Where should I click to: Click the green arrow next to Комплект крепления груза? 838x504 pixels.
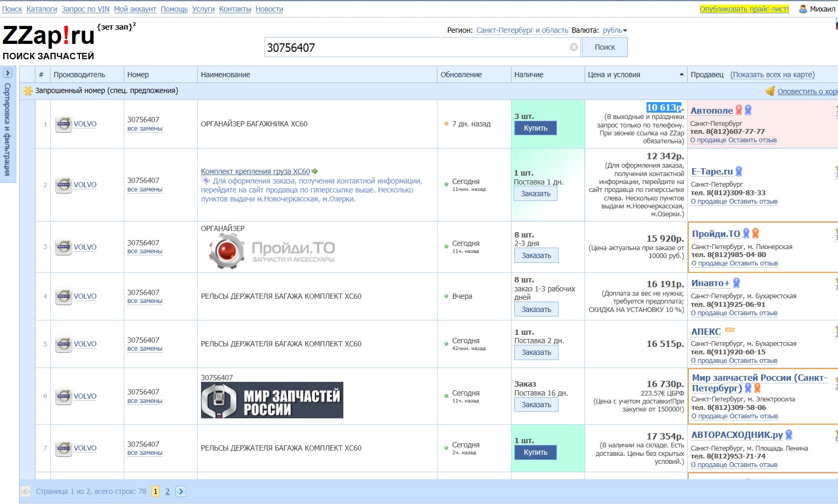(x=315, y=171)
